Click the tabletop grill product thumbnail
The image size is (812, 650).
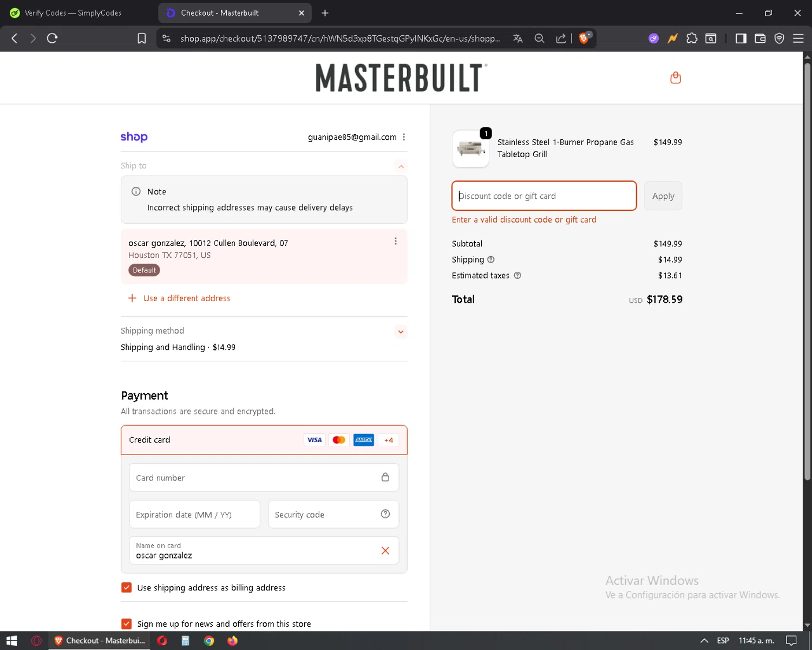470,148
